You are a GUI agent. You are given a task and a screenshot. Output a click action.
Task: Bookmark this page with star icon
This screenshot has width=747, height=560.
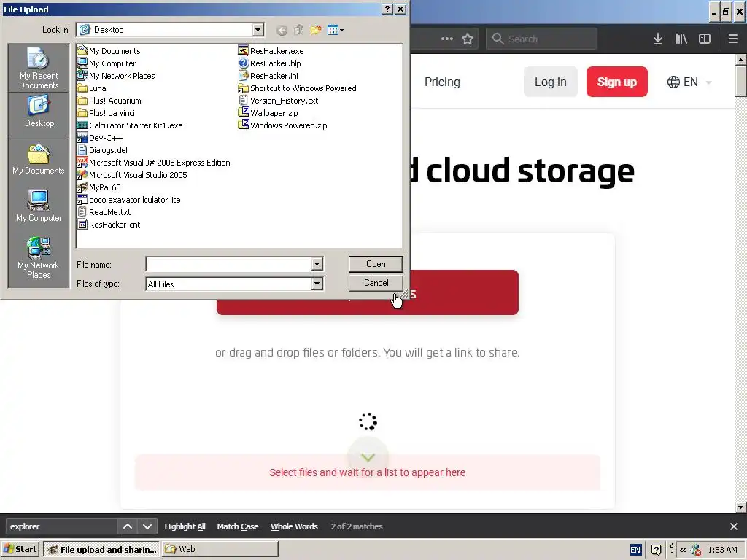click(x=468, y=39)
